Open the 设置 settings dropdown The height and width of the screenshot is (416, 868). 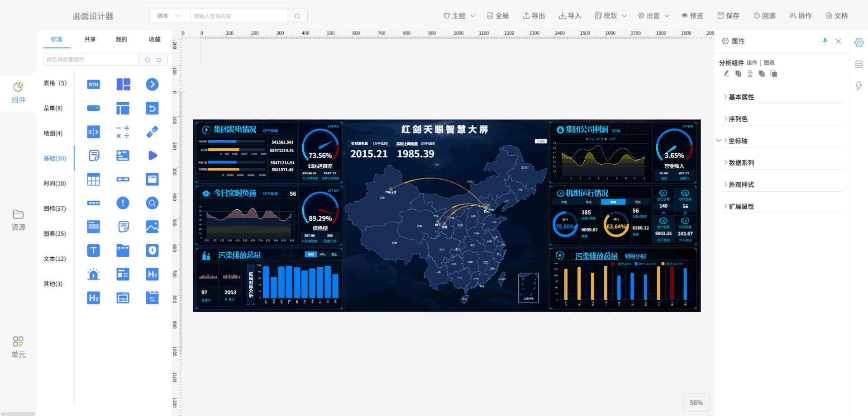653,16
